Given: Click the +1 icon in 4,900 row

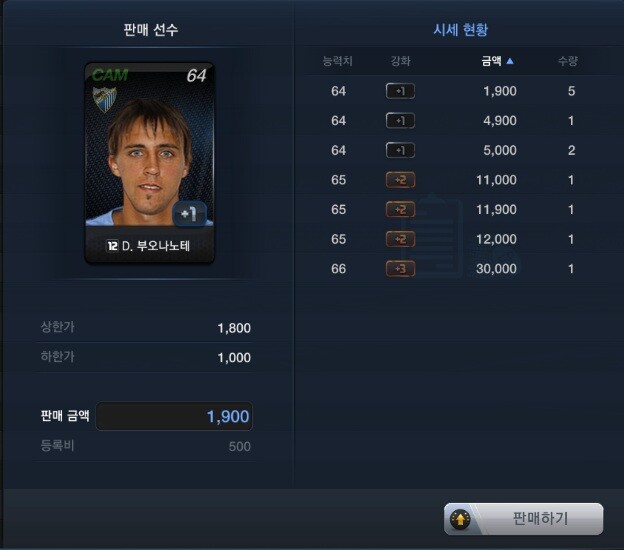Looking at the screenshot, I should pos(400,121).
